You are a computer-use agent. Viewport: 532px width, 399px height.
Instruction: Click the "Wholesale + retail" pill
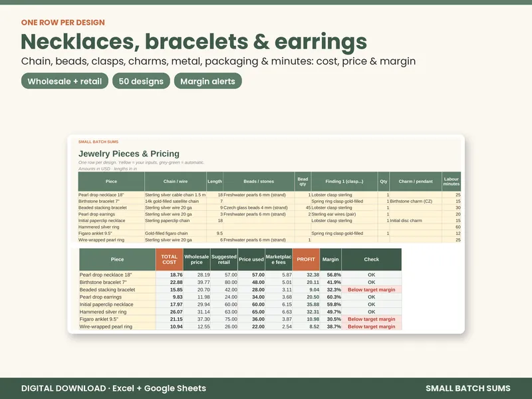point(65,81)
